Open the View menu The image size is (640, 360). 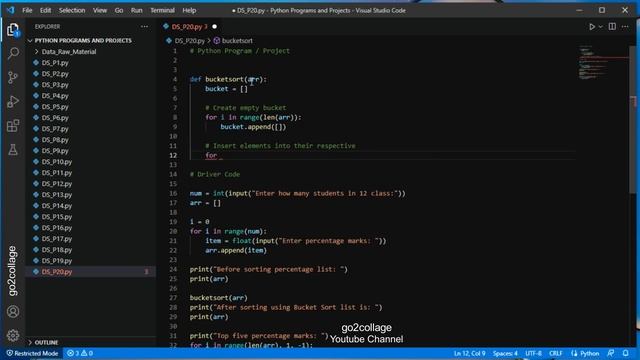coord(100,10)
